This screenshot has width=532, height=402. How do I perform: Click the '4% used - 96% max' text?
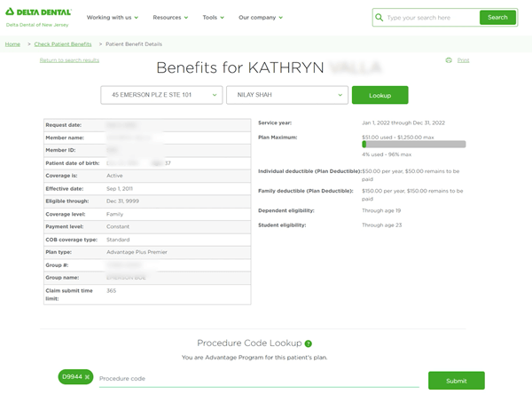[x=387, y=154]
